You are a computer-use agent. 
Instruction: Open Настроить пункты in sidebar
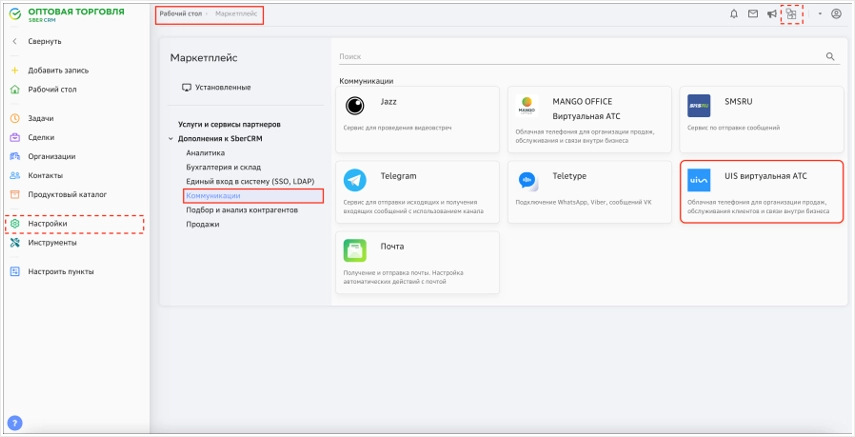(61, 272)
